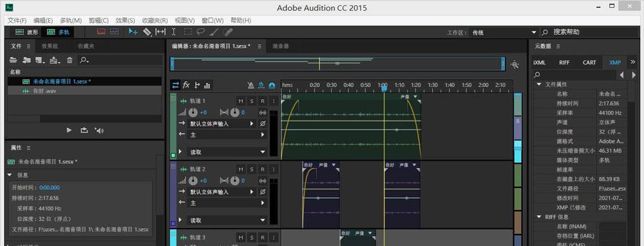The image size is (644, 246).
Task: Select the Time Selection tool
Action: pos(174,32)
